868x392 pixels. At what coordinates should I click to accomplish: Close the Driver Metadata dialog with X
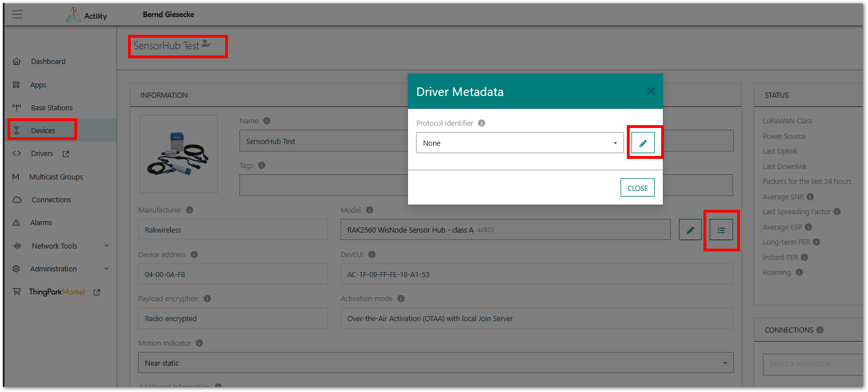[651, 91]
